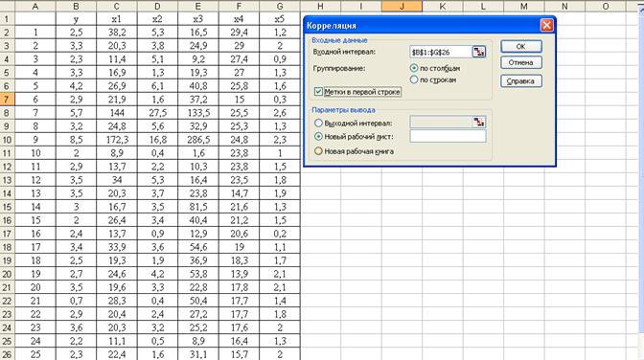
Task: Select column D header
Action: coord(157,6)
